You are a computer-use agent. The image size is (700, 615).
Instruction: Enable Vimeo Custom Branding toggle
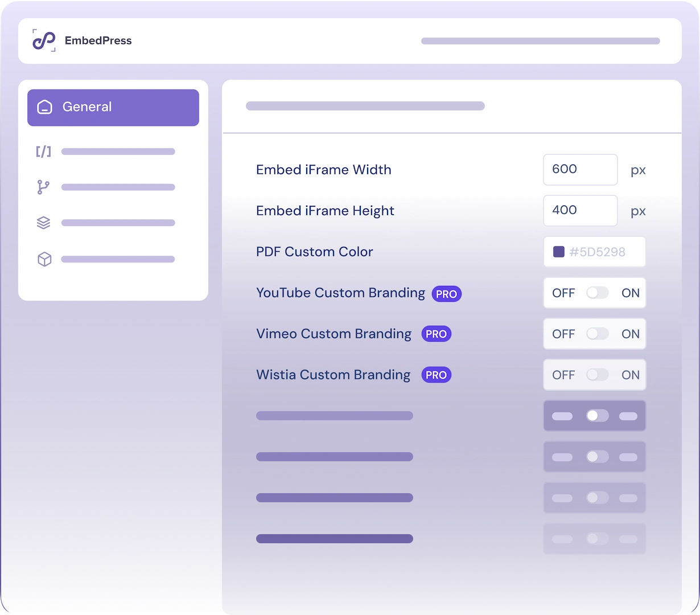[597, 334]
